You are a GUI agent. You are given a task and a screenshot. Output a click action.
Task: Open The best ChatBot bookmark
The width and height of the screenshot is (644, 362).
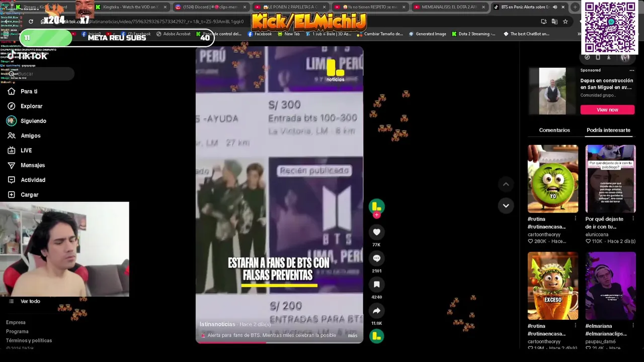pyautogui.click(x=526, y=34)
